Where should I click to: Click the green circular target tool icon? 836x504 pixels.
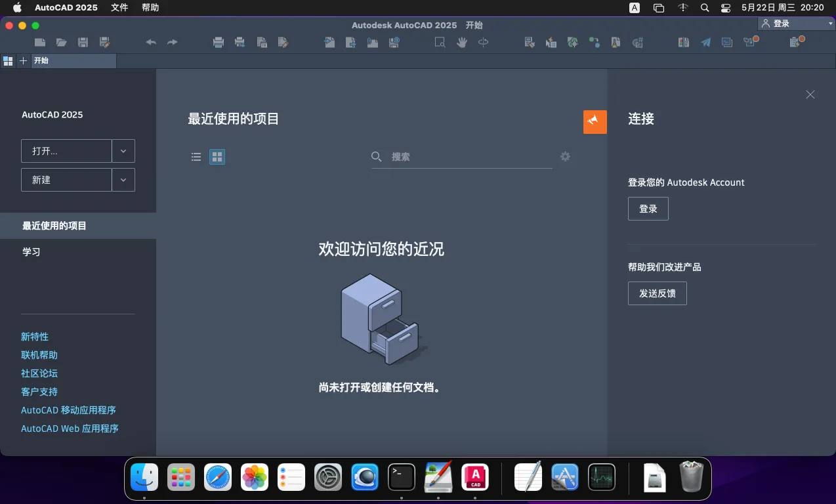pos(573,43)
